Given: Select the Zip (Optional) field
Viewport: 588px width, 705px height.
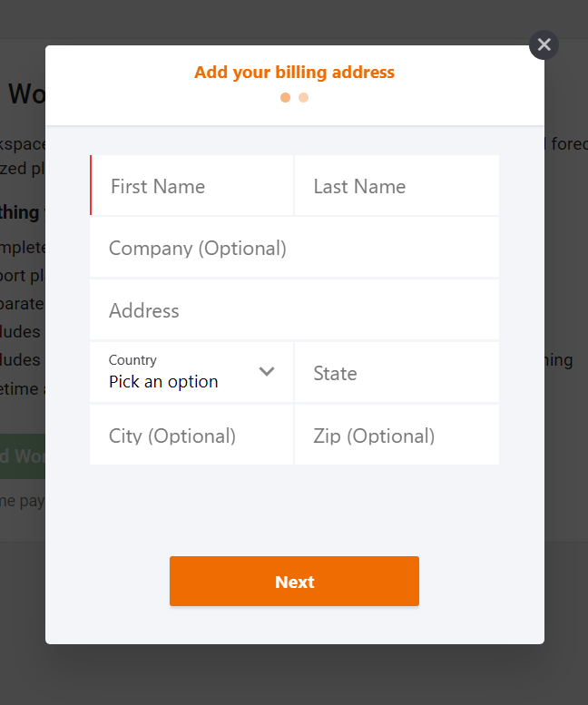Looking at the screenshot, I should [x=397, y=435].
